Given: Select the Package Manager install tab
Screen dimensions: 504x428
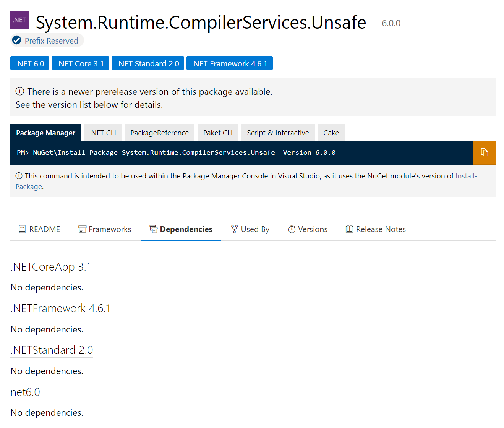Looking at the screenshot, I should [45, 133].
